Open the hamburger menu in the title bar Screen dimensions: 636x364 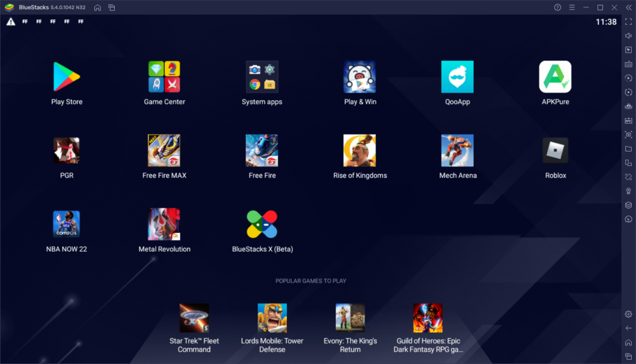pyautogui.click(x=573, y=7)
